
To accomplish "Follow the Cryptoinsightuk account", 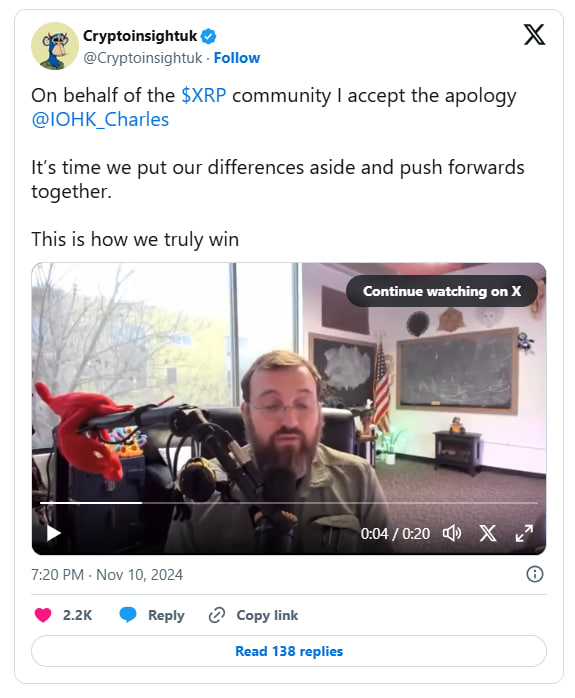I will point(237,58).
